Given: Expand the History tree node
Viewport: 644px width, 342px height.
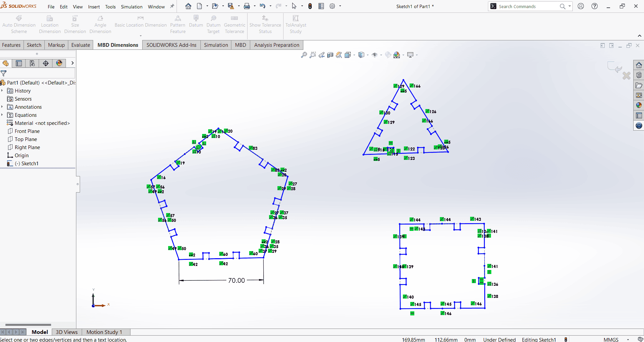Looking at the screenshot, I should pyautogui.click(x=2, y=91).
